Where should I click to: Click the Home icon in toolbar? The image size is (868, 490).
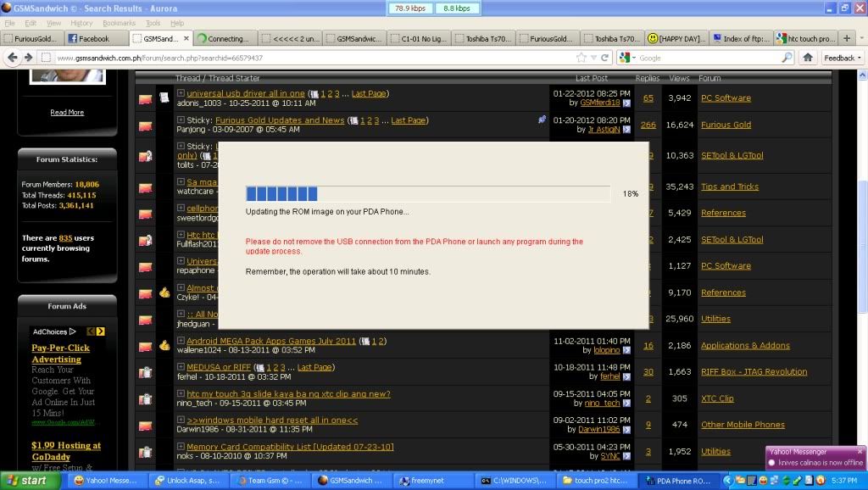click(x=808, y=58)
